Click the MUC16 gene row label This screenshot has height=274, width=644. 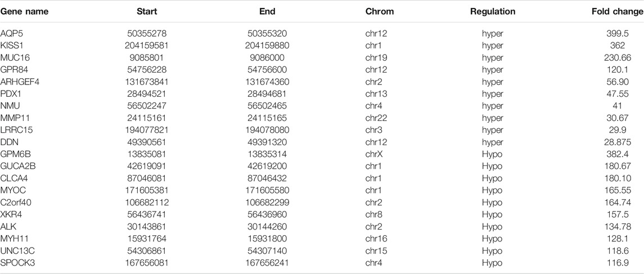(x=14, y=56)
